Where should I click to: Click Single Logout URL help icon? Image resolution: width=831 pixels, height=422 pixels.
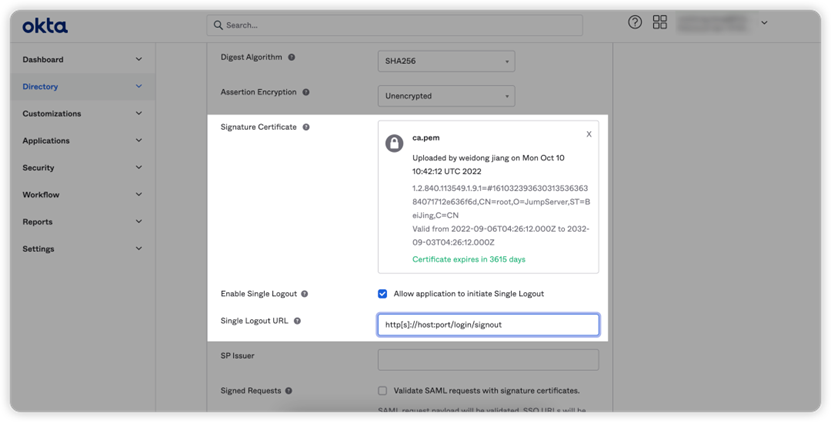click(297, 321)
